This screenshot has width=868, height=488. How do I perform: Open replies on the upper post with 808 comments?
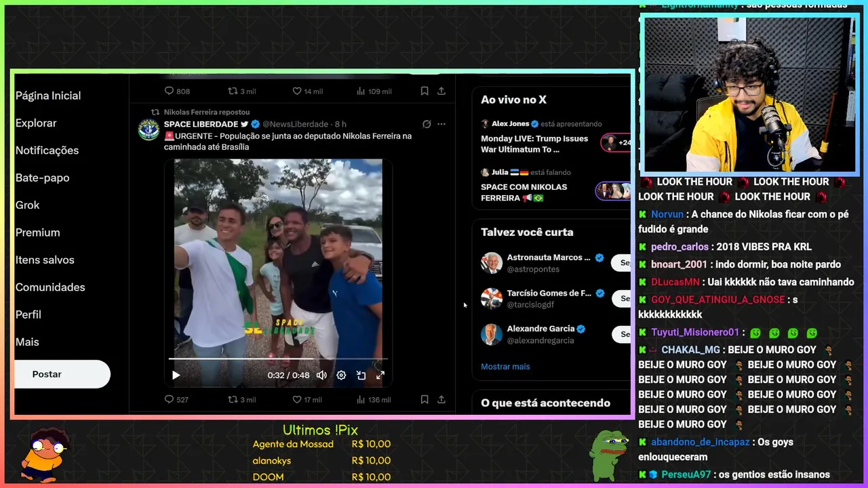(x=177, y=91)
